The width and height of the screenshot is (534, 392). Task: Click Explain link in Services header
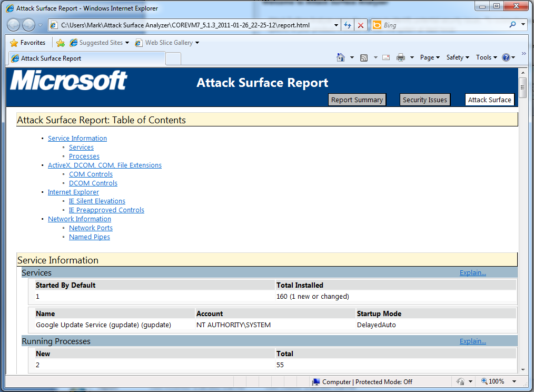pos(473,273)
